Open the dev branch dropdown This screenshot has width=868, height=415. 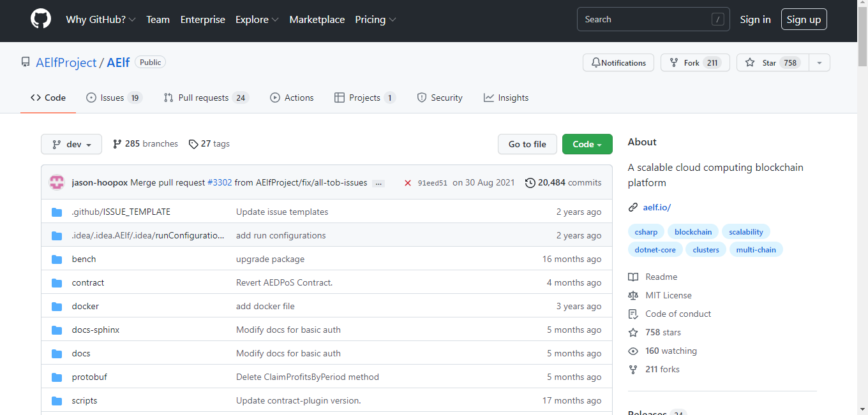point(71,144)
